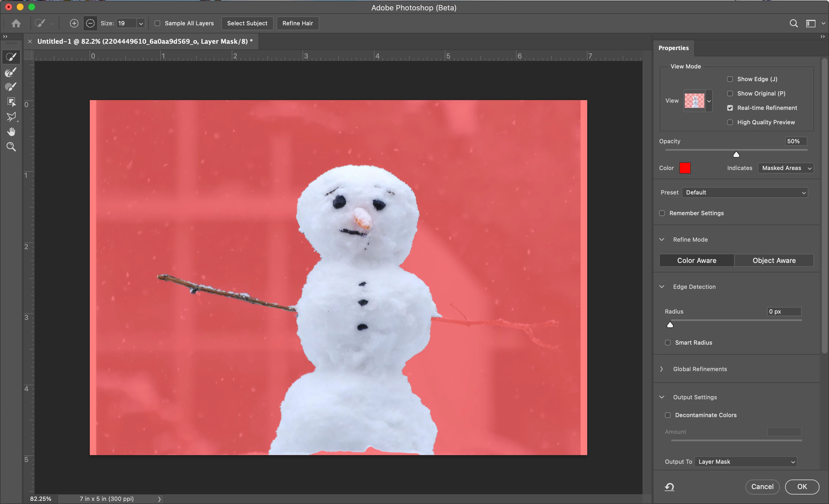The image size is (829, 504).
Task: Click the Add to selection icon
Action: [x=74, y=23]
